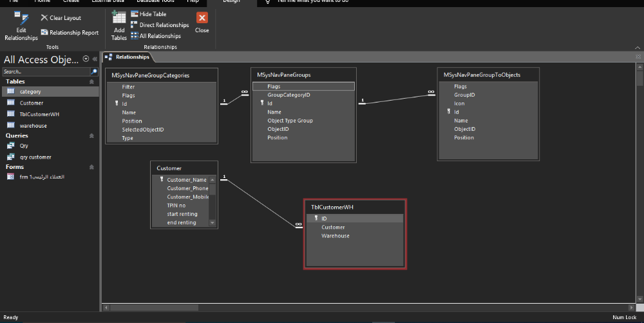This screenshot has height=323, width=644.
Task: Click MSysNavPaneGroupCategories table title
Action: pyautogui.click(x=150, y=75)
